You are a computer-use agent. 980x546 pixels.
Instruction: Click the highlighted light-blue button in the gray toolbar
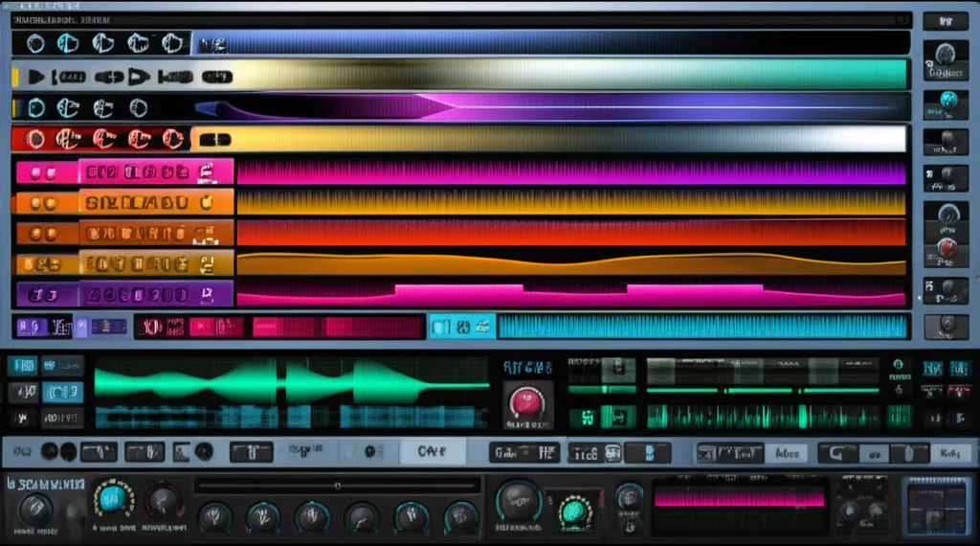[x=432, y=451]
